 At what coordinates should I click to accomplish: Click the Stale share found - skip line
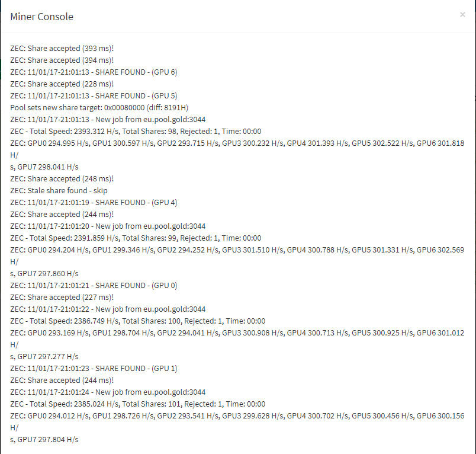click(59, 190)
